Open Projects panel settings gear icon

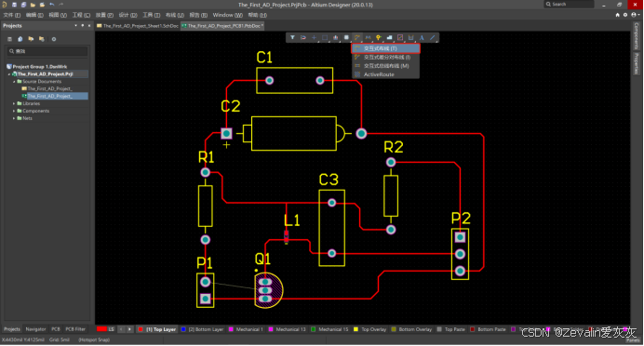point(53,39)
